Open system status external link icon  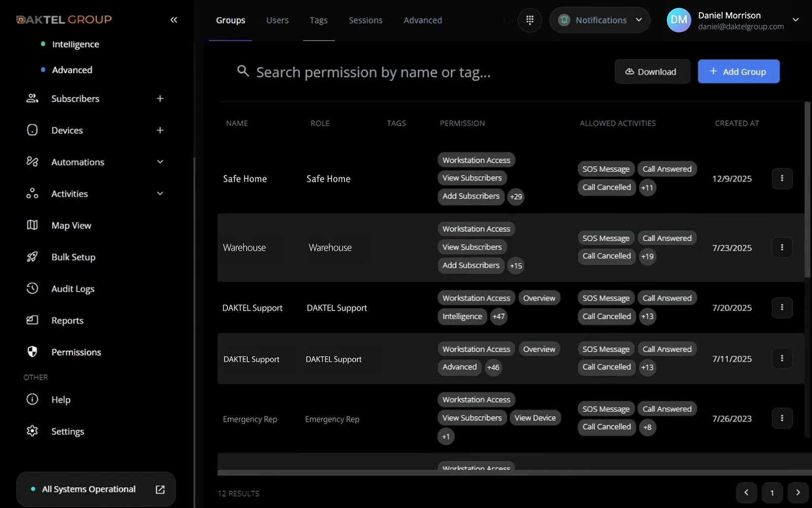click(160, 489)
